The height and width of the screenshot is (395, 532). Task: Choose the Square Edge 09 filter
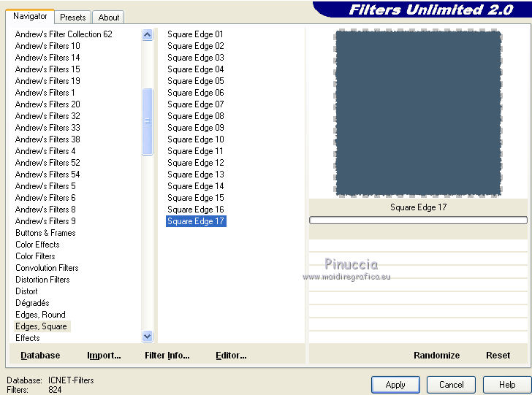point(195,128)
